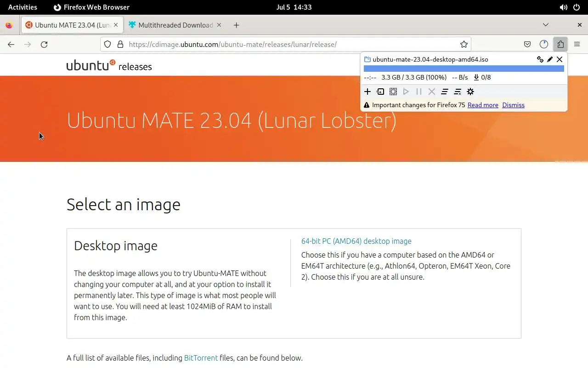Click the Firefox View pinned icon
588x368 pixels.
coord(9,25)
